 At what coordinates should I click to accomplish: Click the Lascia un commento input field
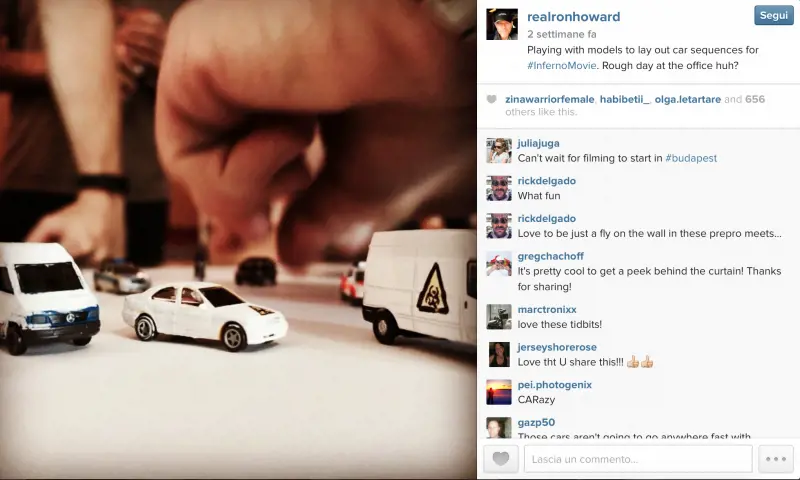(638, 459)
